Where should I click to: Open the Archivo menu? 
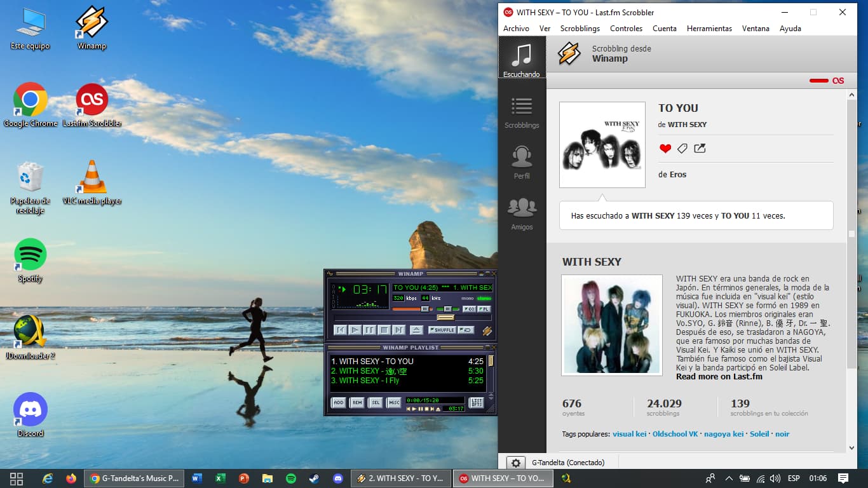click(516, 29)
